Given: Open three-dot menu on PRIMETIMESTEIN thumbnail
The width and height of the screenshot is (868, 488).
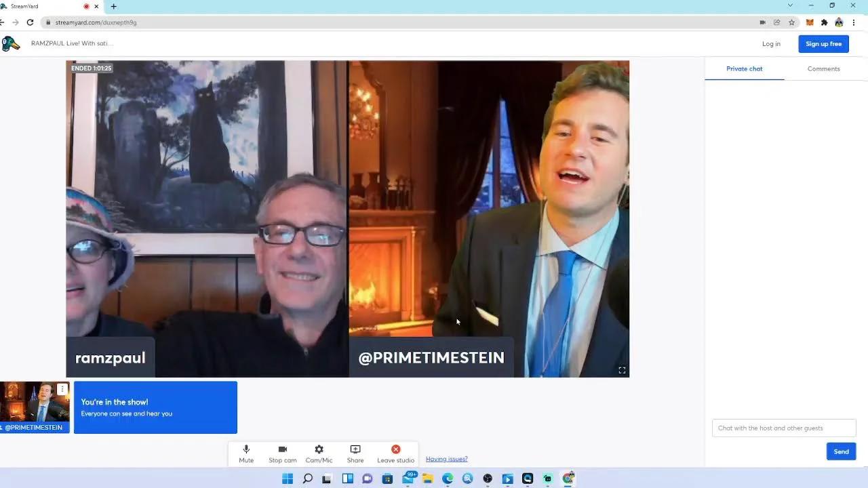Looking at the screenshot, I should 62,389.
